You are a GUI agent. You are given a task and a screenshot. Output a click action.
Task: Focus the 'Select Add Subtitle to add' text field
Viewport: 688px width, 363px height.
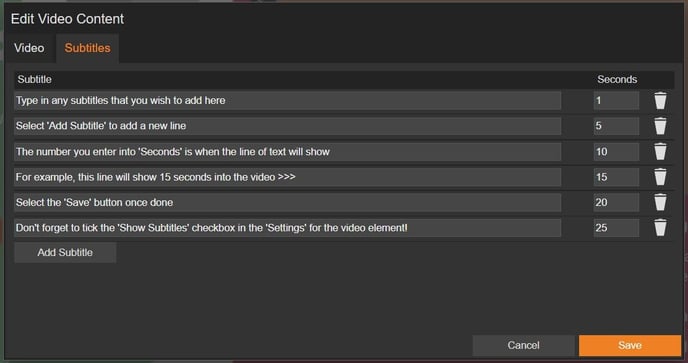pos(287,126)
